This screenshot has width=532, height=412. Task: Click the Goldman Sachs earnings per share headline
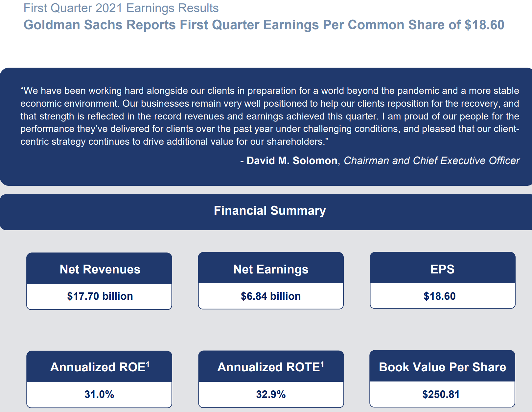[x=264, y=25]
